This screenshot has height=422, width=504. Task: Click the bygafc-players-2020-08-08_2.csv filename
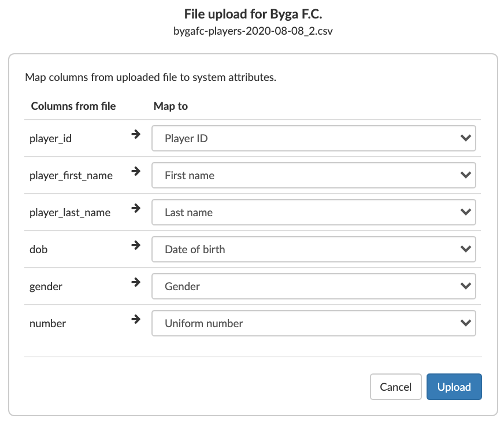pos(253,31)
